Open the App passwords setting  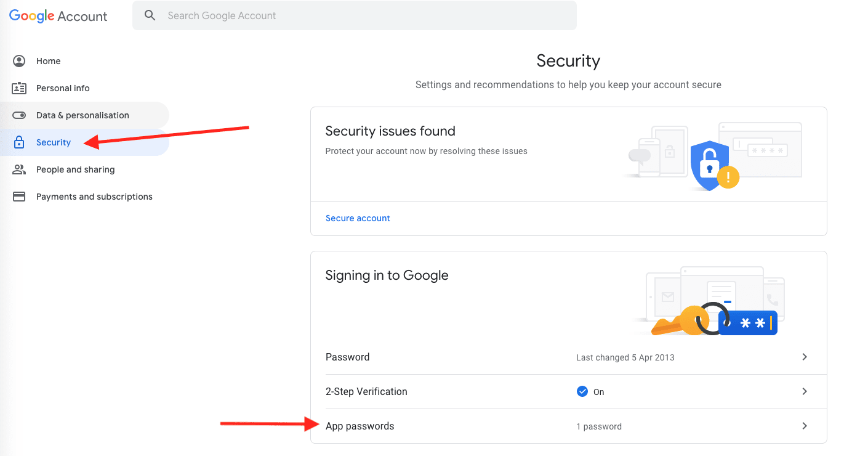pos(360,426)
